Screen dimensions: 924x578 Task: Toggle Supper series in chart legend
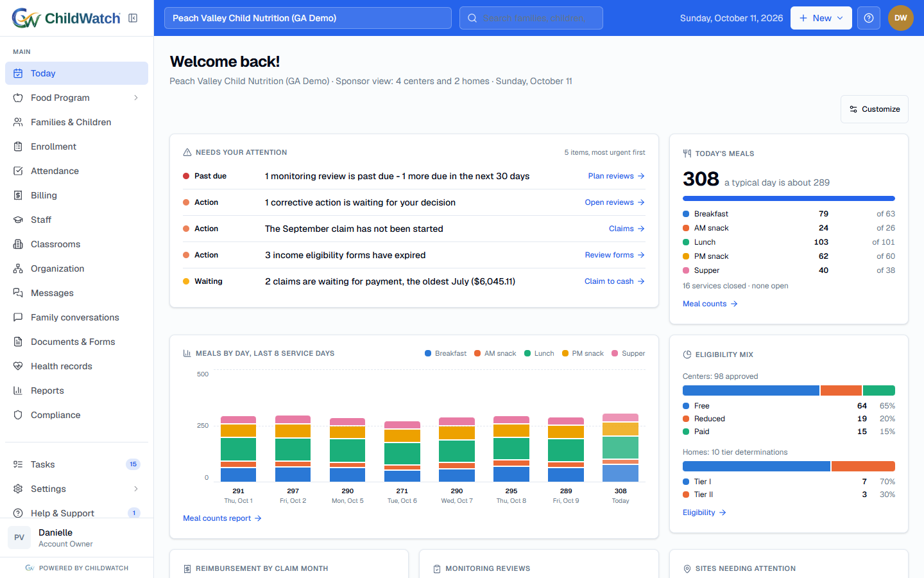pos(628,353)
